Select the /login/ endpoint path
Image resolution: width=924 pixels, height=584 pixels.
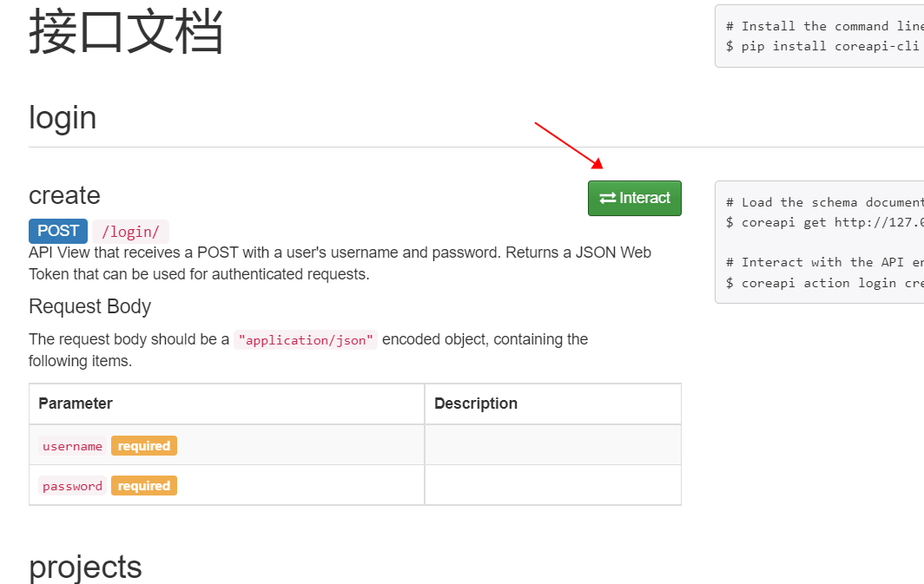130,232
